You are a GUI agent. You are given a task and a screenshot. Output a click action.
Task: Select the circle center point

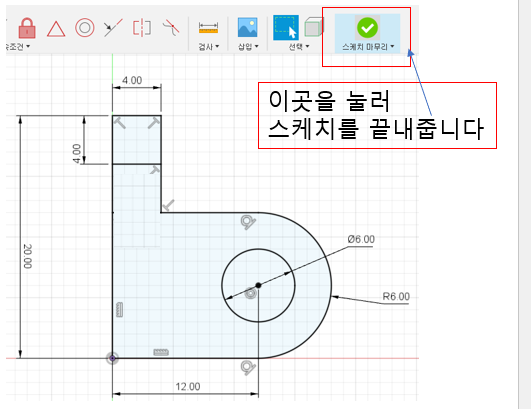coord(258,285)
